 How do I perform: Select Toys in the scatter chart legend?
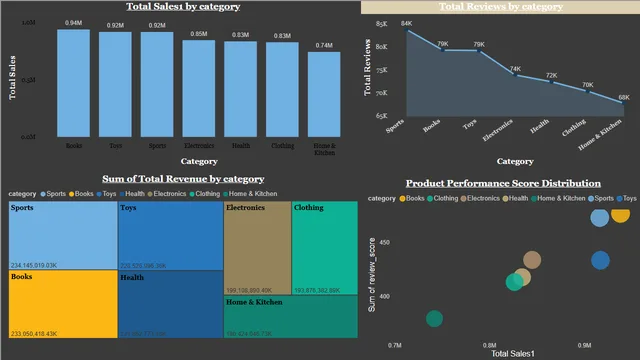point(627,198)
